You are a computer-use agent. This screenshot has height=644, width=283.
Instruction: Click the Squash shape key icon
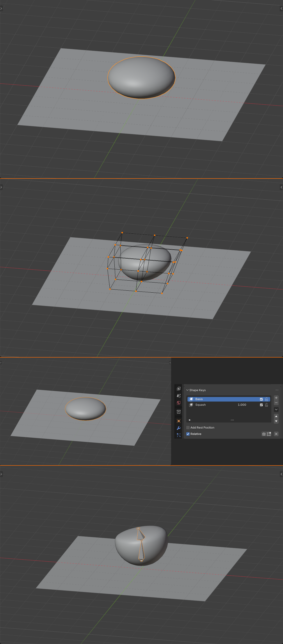click(191, 405)
